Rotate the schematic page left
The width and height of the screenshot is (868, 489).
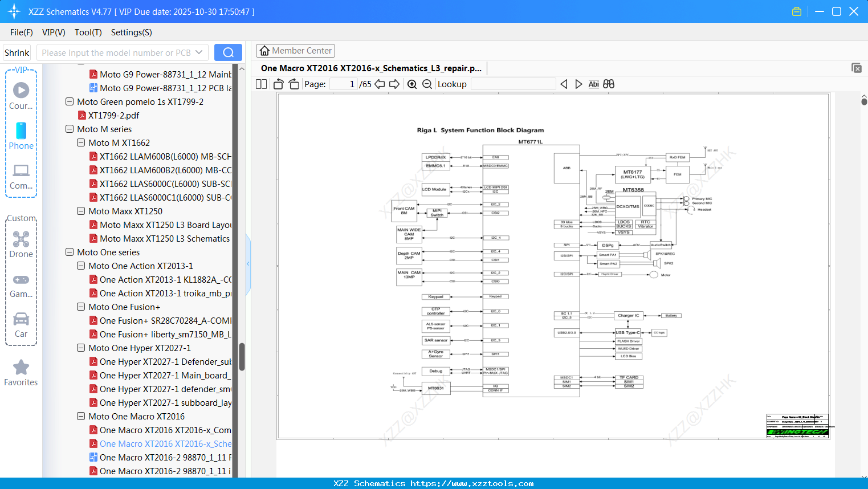pos(278,84)
